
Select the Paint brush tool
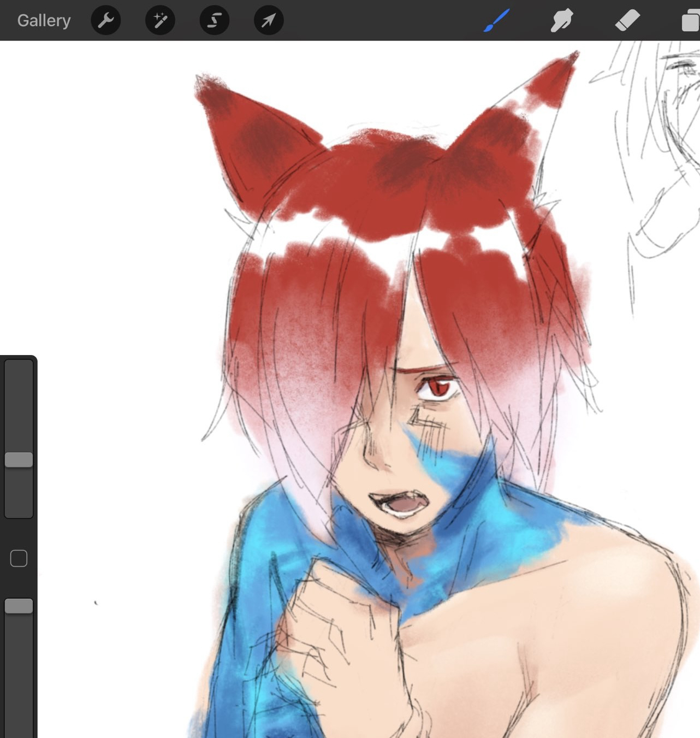pyautogui.click(x=497, y=21)
